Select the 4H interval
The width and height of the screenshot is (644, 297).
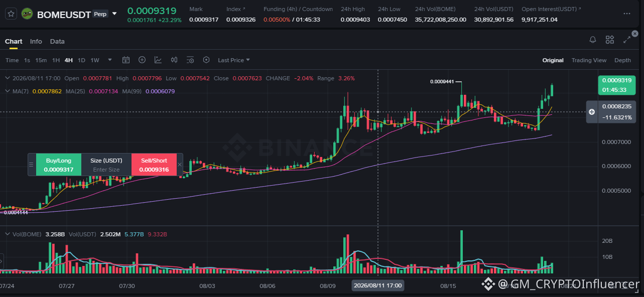tap(69, 60)
